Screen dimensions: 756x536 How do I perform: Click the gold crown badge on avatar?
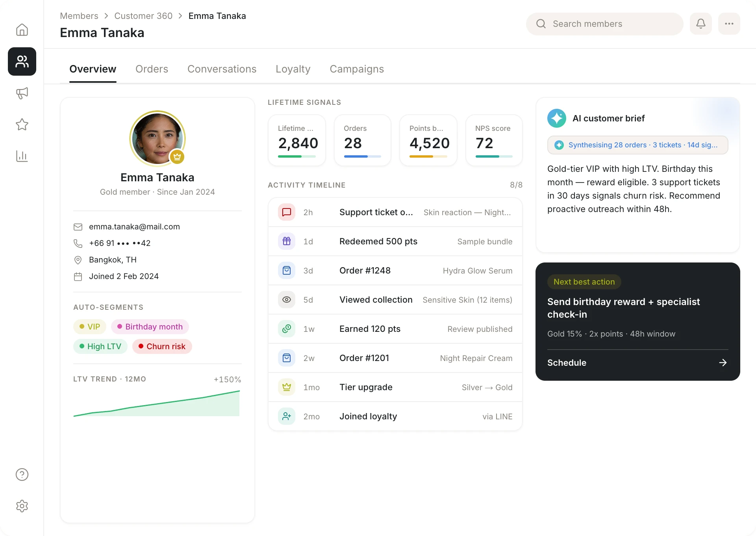[x=177, y=157]
